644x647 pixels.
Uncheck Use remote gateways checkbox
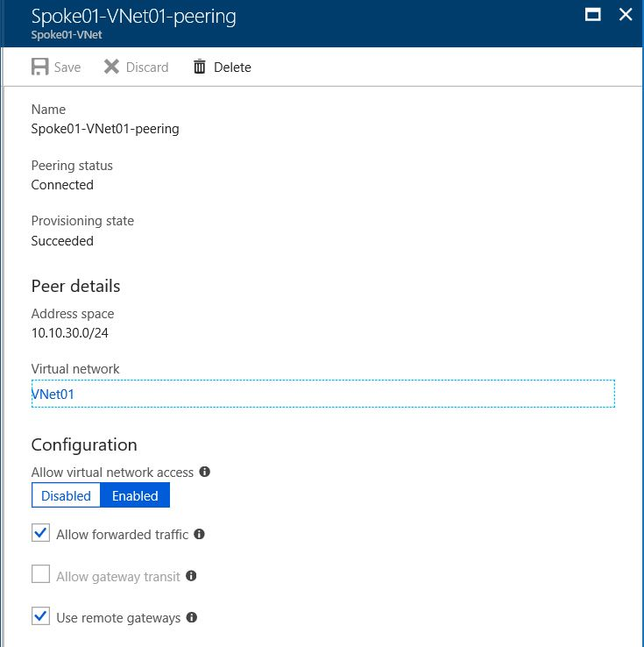pos(40,617)
